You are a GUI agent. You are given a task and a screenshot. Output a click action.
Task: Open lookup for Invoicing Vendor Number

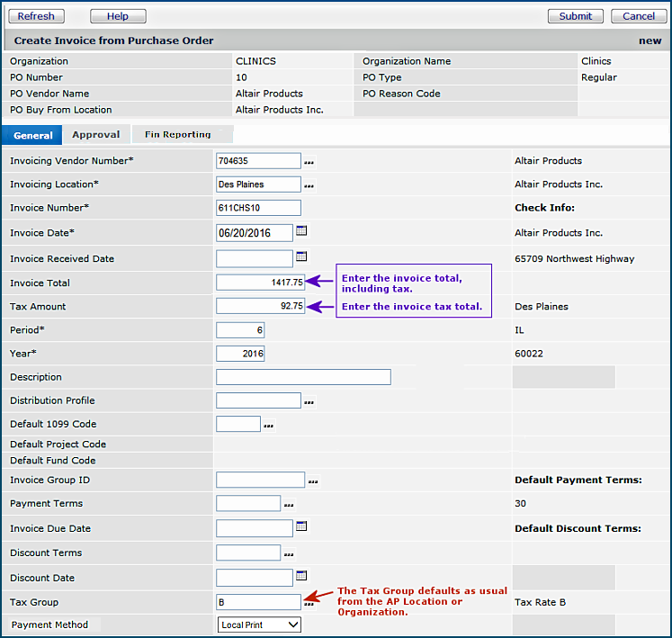pos(310,162)
